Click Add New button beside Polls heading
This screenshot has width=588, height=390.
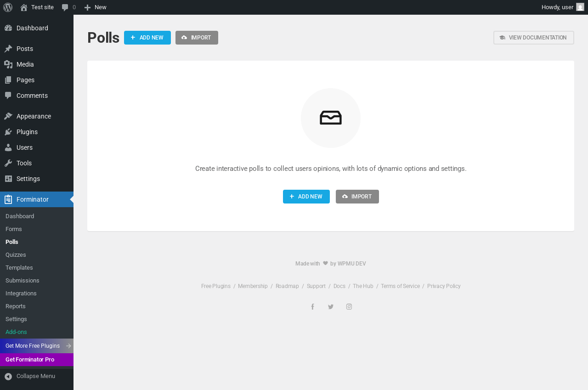[x=147, y=38]
